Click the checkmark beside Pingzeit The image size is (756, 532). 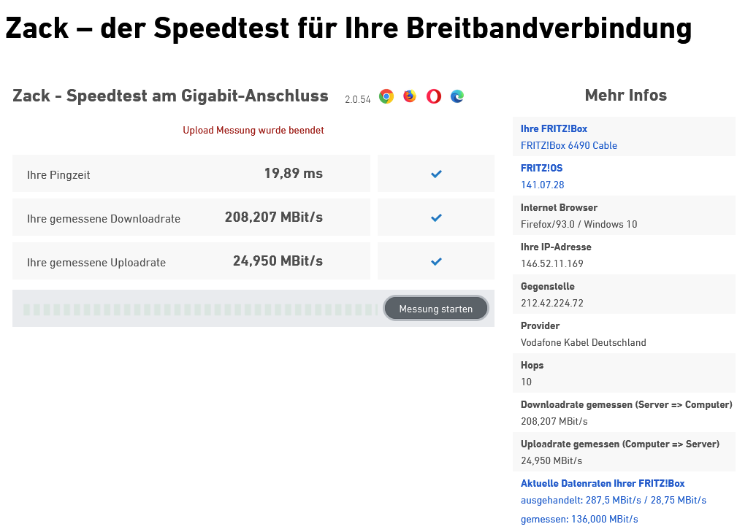436,174
